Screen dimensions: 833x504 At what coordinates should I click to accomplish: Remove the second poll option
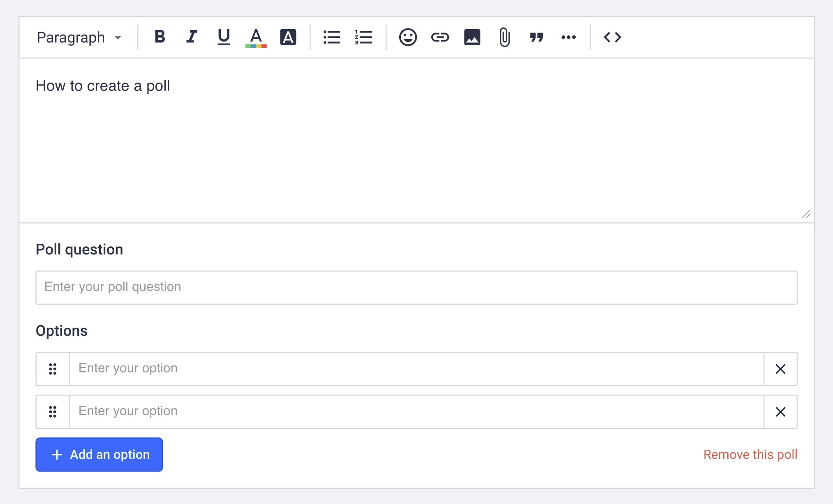click(x=780, y=412)
